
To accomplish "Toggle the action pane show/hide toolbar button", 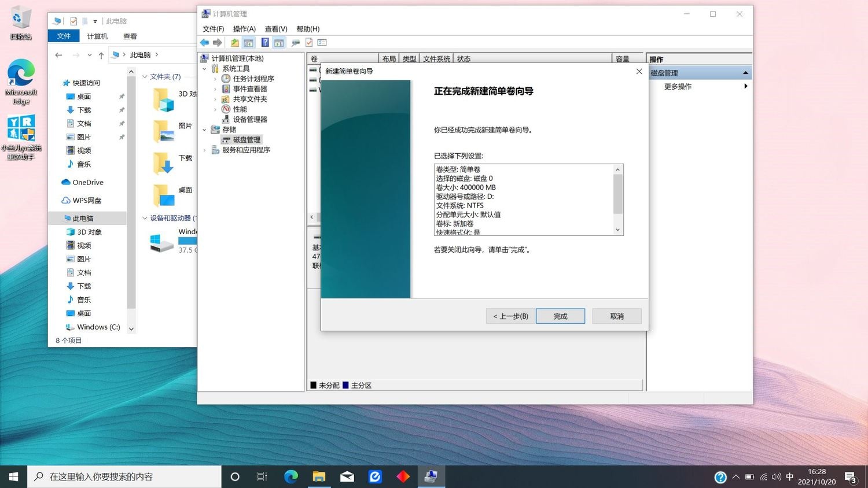I will pyautogui.click(x=279, y=43).
